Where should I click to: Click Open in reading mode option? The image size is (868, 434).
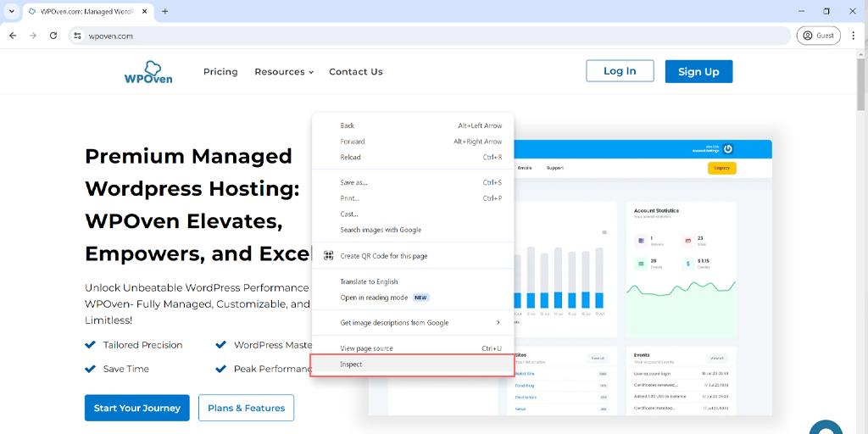(x=374, y=298)
